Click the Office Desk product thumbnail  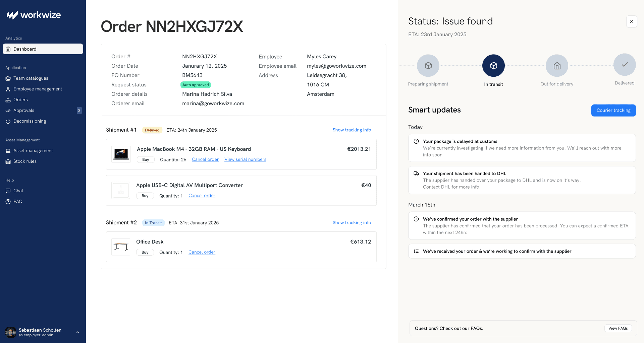tap(121, 247)
